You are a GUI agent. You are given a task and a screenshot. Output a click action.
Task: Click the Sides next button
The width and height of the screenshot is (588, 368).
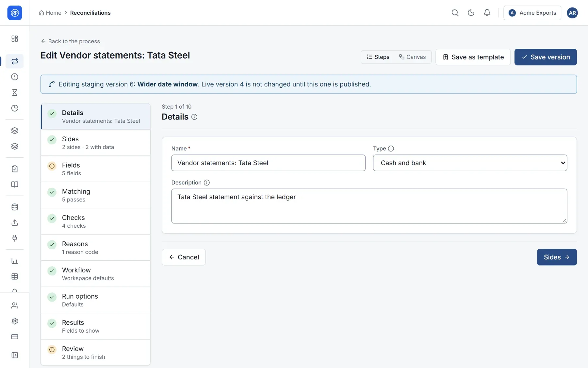pos(557,257)
